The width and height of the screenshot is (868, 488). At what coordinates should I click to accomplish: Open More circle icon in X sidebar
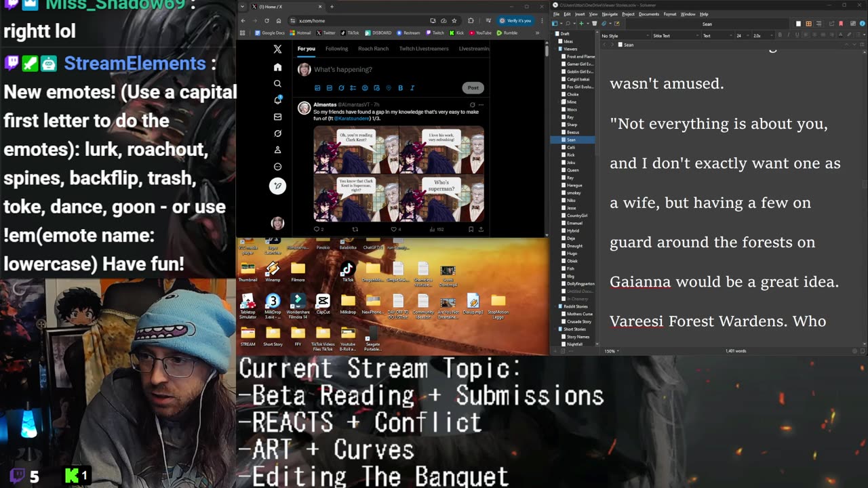click(x=277, y=167)
